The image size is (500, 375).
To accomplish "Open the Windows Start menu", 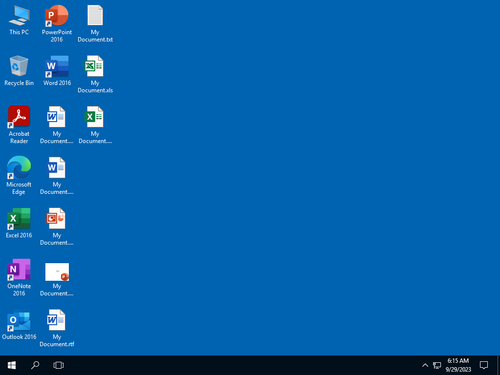I will (12, 365).
